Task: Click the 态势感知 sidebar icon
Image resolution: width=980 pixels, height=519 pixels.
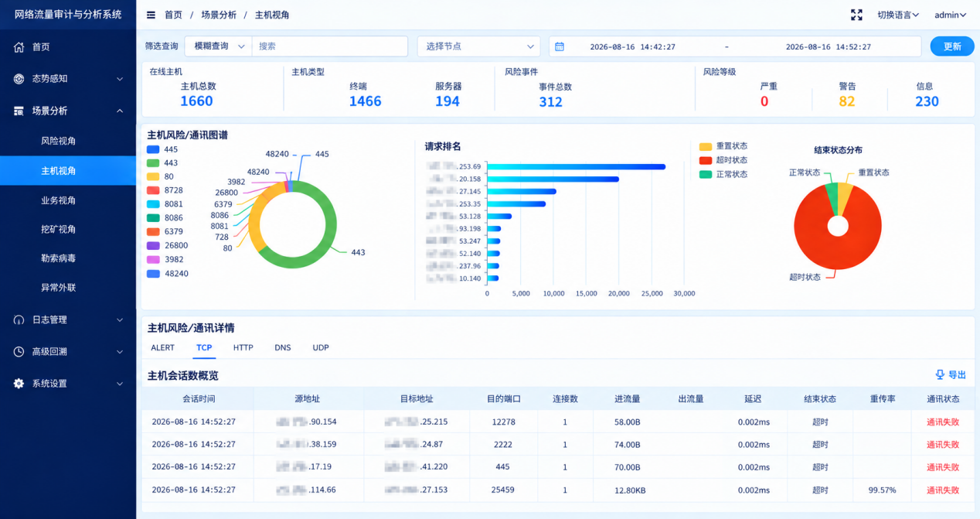Action: pyautogui.click(x=19, y=79)
